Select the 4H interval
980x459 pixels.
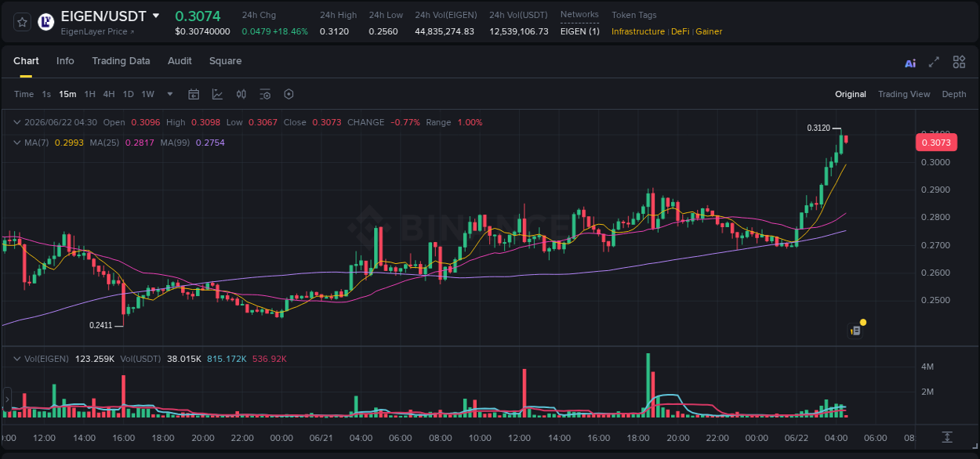coord(109,94)
